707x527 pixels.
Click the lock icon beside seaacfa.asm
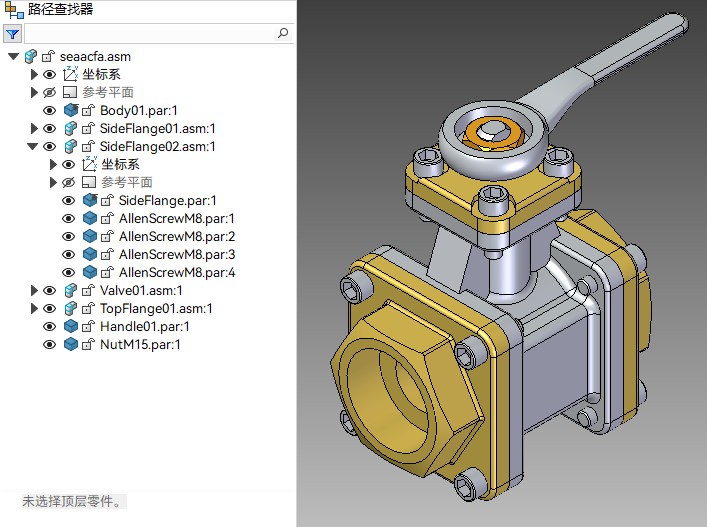pos(48,56)
